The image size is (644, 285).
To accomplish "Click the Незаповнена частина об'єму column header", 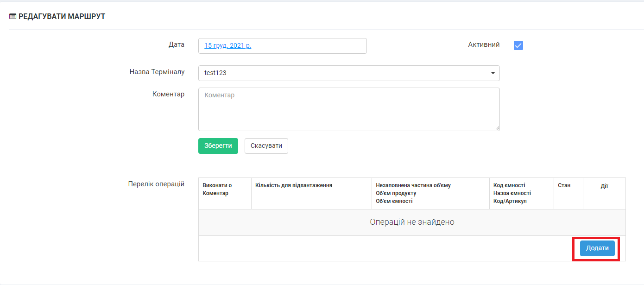I will 413,185.
